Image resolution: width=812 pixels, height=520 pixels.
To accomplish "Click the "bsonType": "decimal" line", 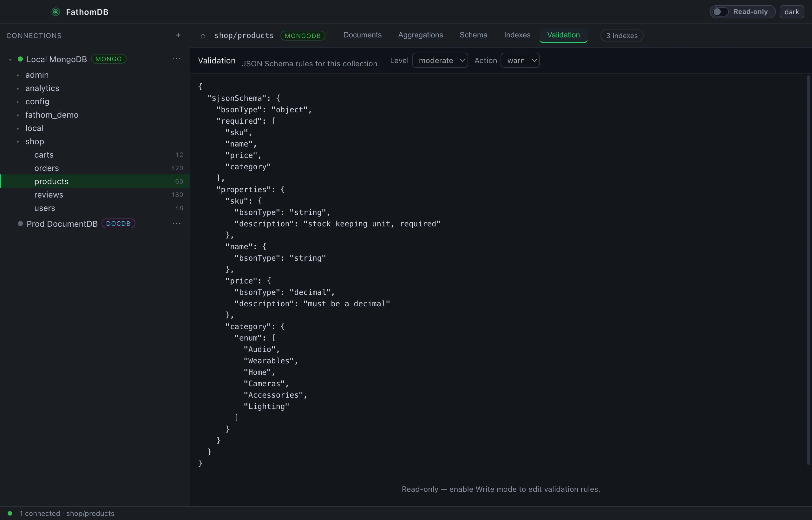I will 285,292.
